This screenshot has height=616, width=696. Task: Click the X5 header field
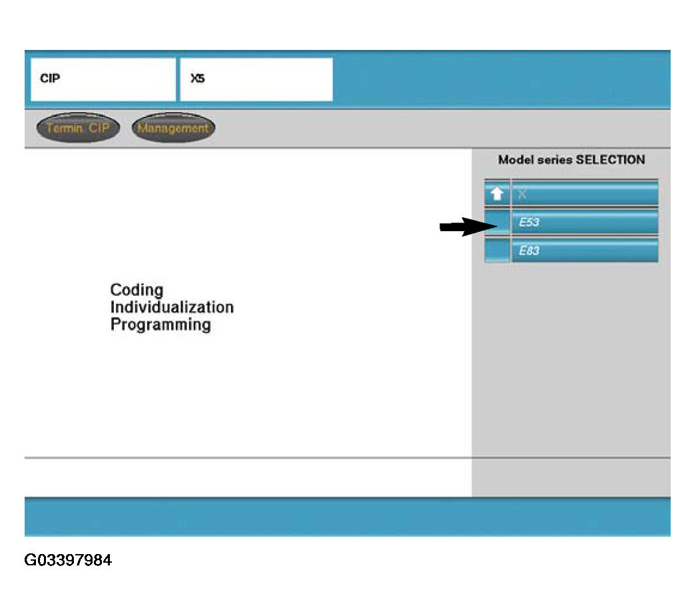(256, 79)
